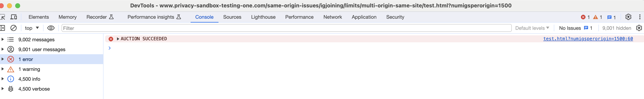Open DevTools settings gear in top bar
Screen dimensions: 644x99
tap(628, 17)
